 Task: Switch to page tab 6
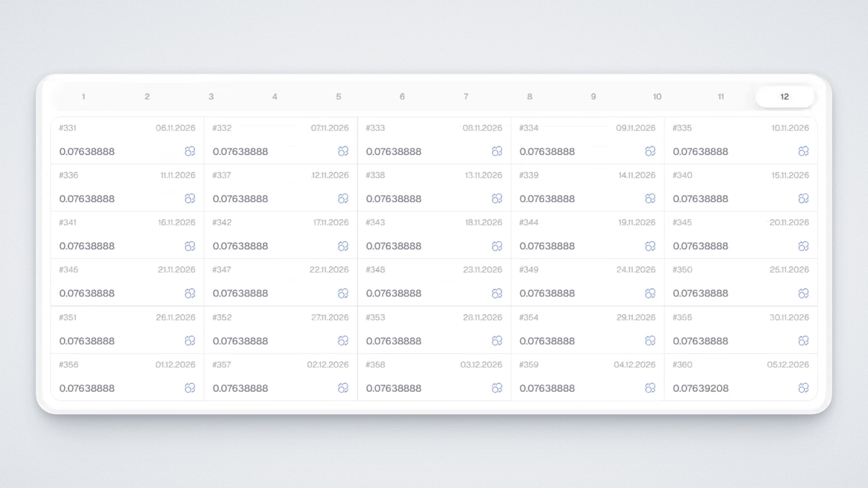402,97
